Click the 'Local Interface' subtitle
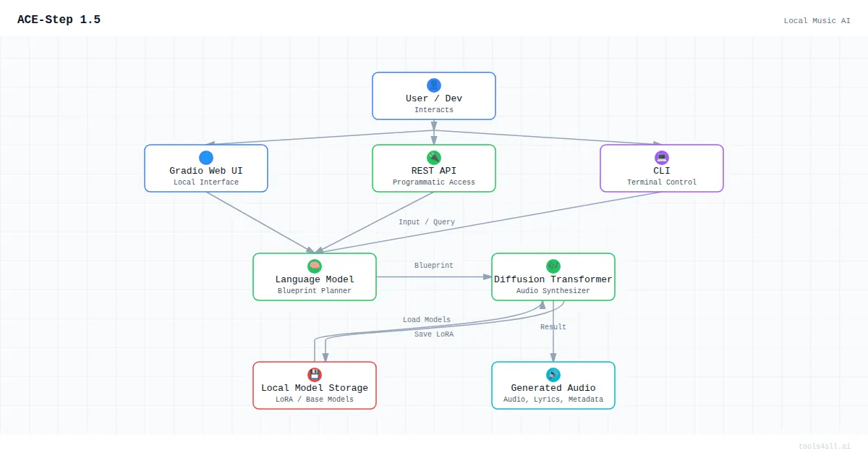Viewport: 868px width, 456px height. point(206,182)
